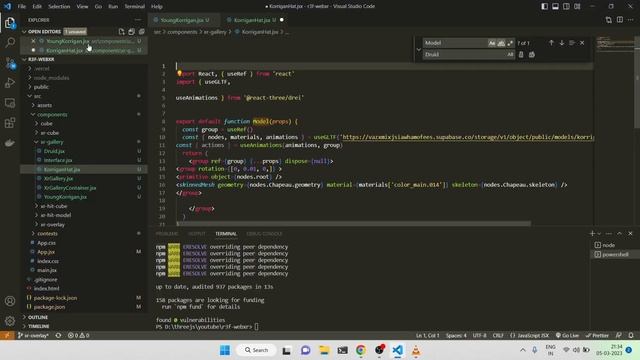Click Close All Editors icon

pyautogui.click(x=142, y=31)
